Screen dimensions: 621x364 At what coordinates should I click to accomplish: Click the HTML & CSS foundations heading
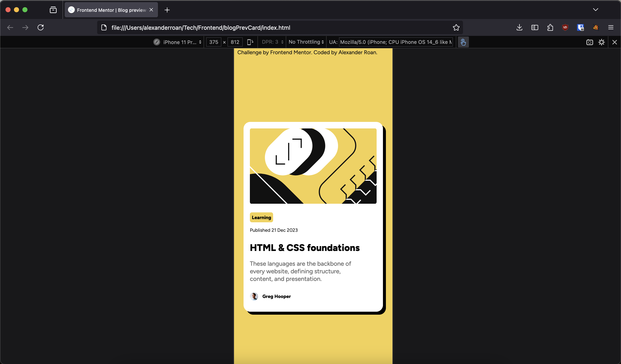pos(305,248)
